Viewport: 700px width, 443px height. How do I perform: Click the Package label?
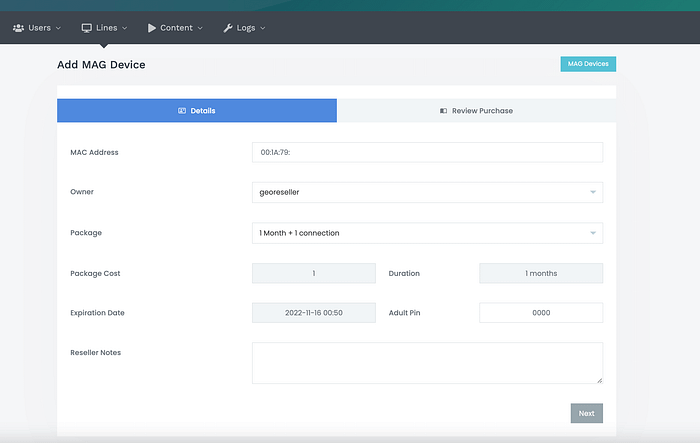pyautogui.click(x=86, y=233)
